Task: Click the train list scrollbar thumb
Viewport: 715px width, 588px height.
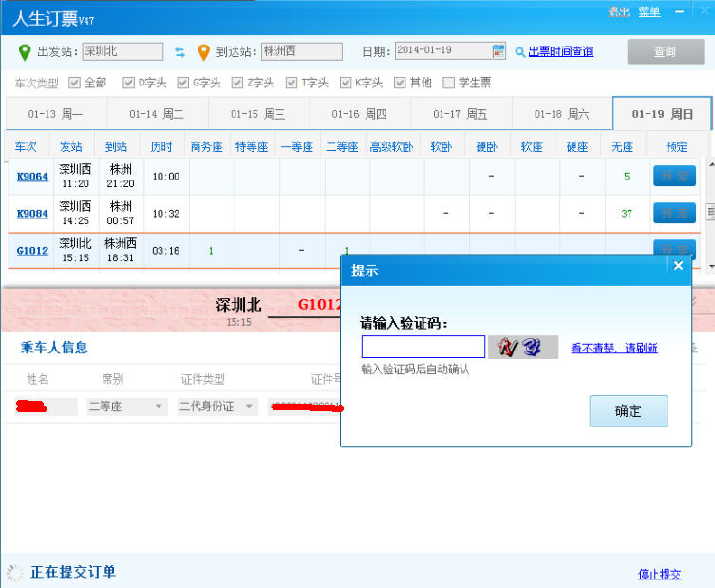Action: tap(711, 212)
